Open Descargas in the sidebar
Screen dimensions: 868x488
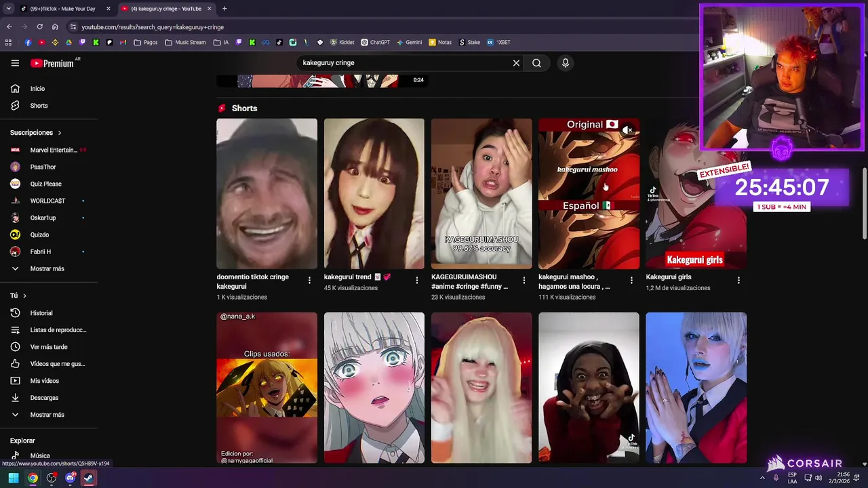[44, 398]
